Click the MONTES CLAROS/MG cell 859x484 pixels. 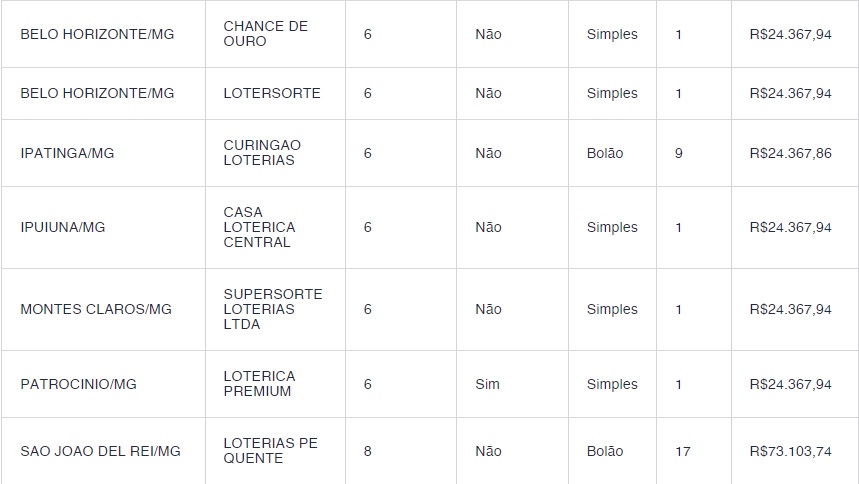96,309
